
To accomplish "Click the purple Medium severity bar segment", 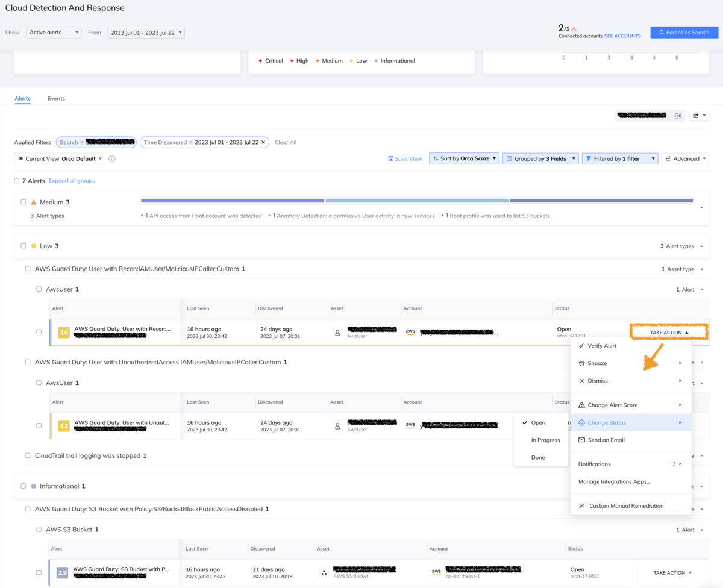I will 233,201.
